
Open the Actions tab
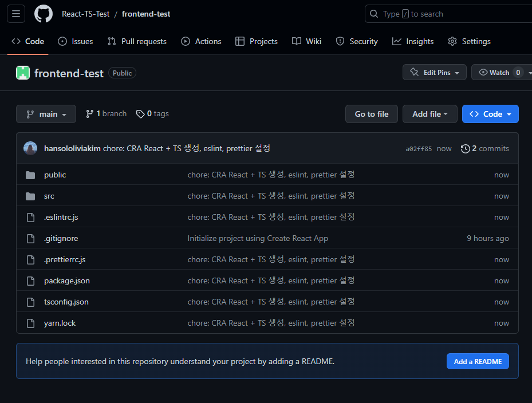[x=201, y=41]
